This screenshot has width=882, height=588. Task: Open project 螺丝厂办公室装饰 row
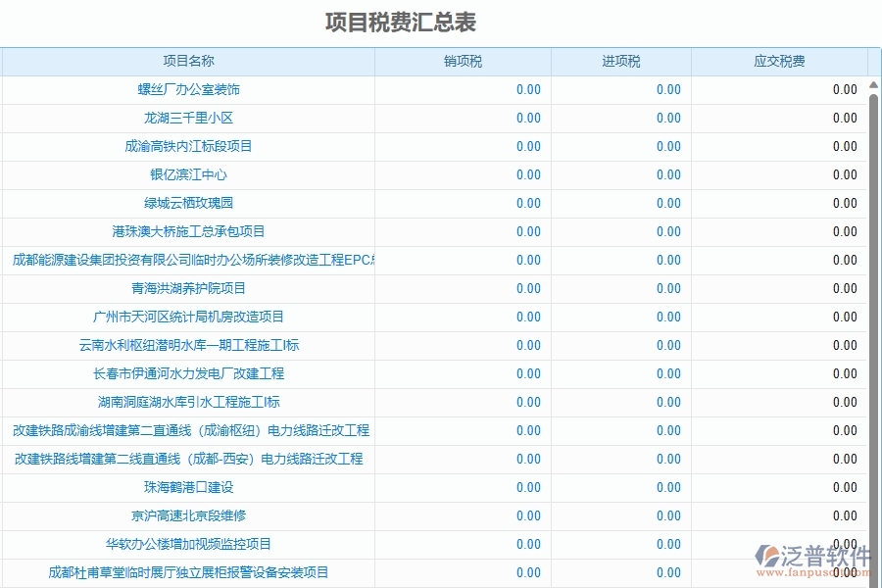click(x=188, y=89)
